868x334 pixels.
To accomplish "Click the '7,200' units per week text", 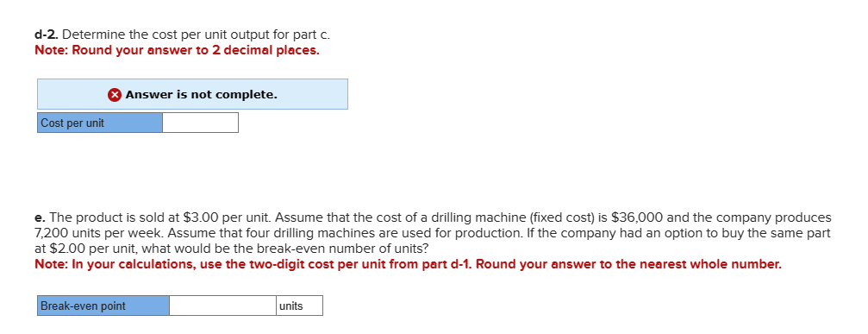I will point(47,233).
